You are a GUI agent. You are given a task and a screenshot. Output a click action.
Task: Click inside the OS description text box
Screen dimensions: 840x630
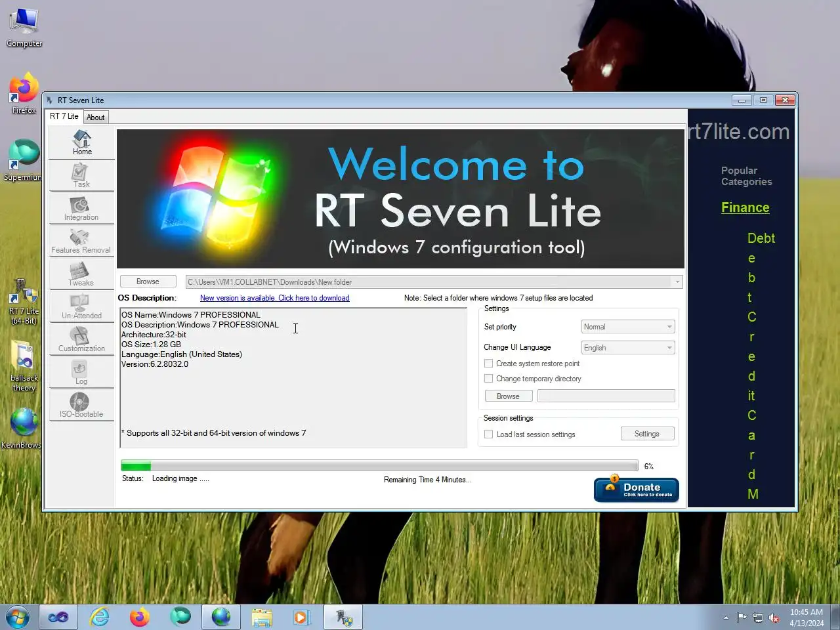pos(293,378)
